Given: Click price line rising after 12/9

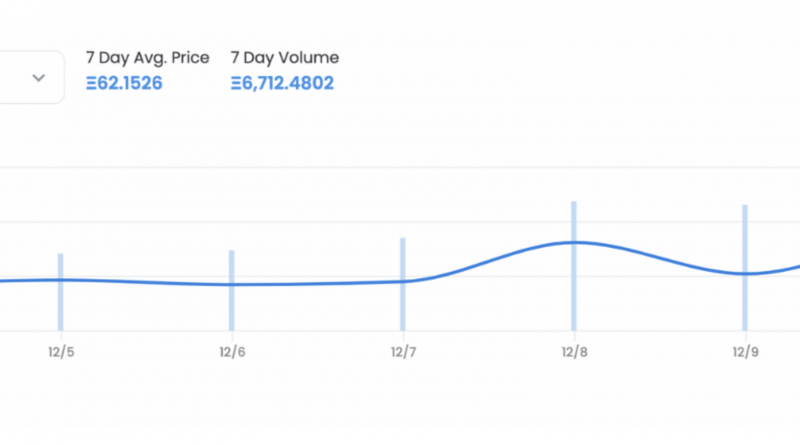Looking at the screenshot, I should point(785,269).
